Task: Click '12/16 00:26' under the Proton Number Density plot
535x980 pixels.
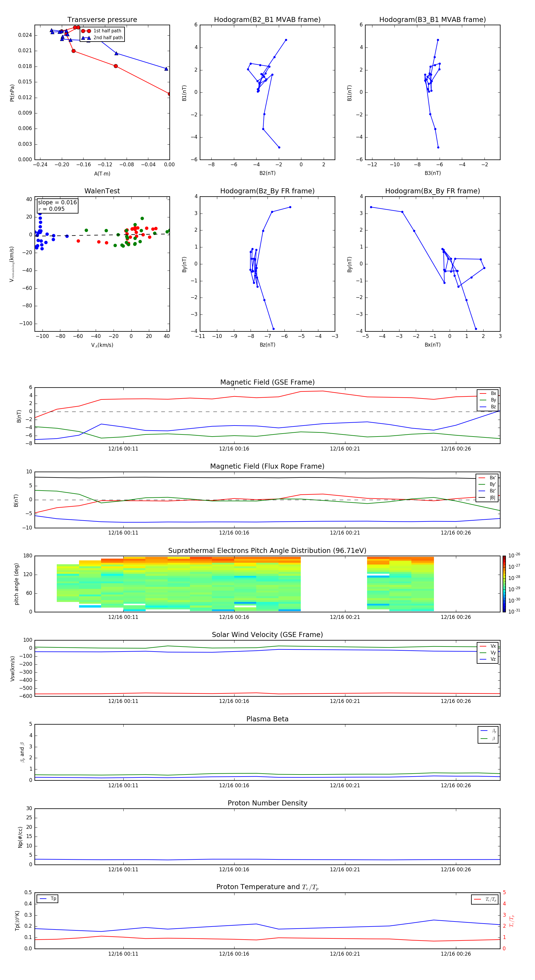Action: click(x=455, y=870)
